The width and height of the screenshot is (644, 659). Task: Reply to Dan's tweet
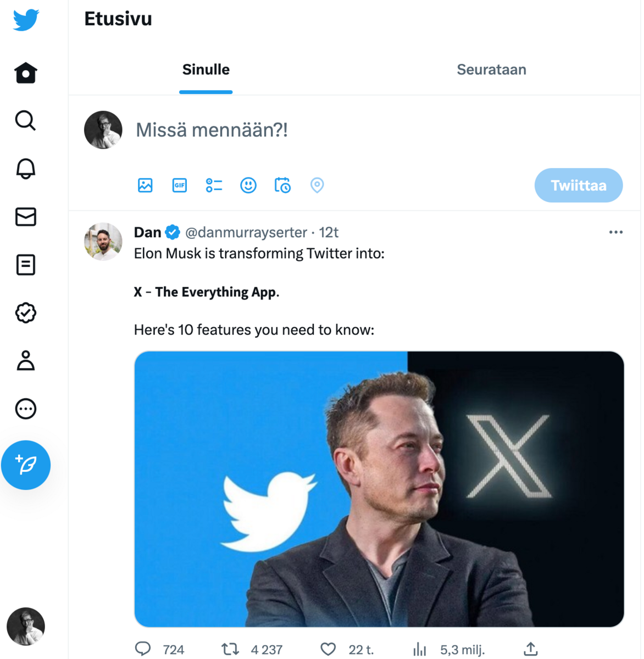[142, 649]
